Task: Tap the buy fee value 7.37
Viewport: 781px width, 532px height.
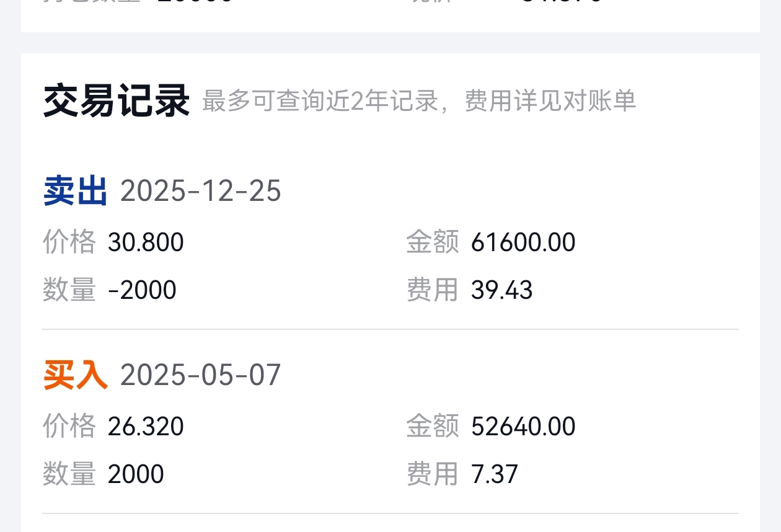Action: tap(494, 474)
